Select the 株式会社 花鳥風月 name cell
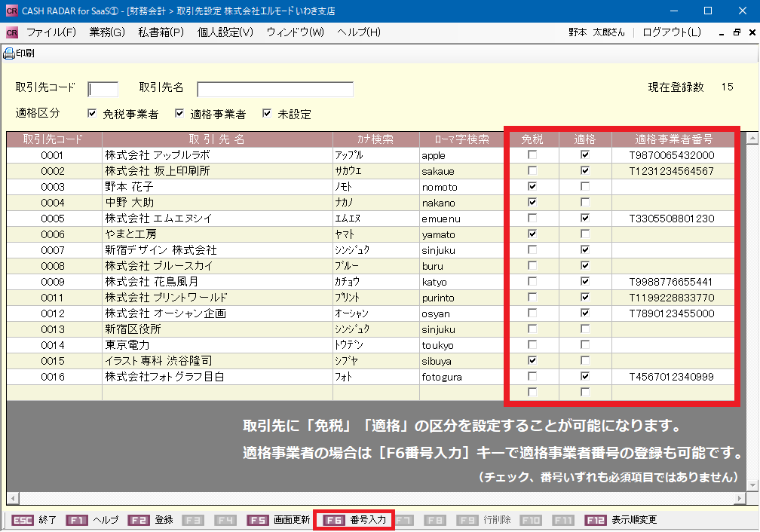Image resolution: width=760 pixels, height=532 pixels. coord(217,282)
